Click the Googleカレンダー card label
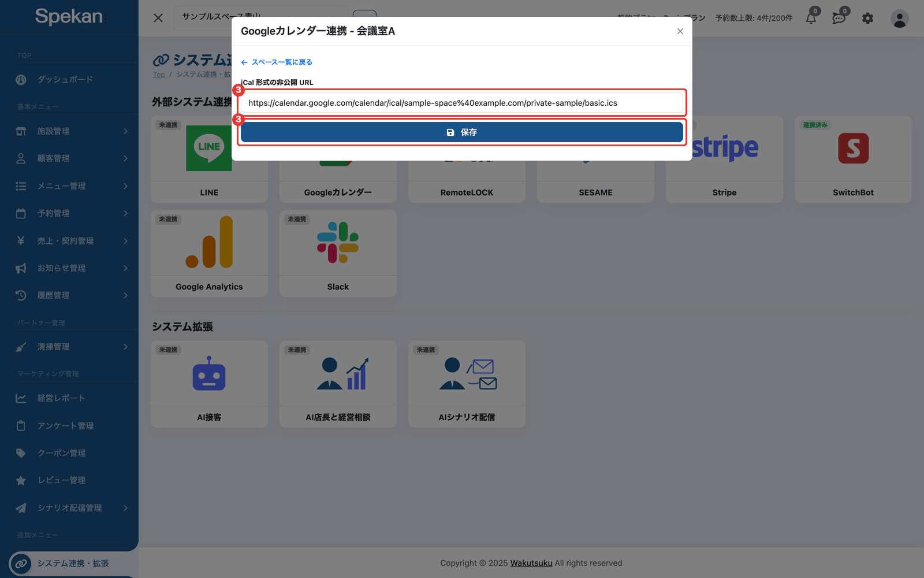 (338, 192)
